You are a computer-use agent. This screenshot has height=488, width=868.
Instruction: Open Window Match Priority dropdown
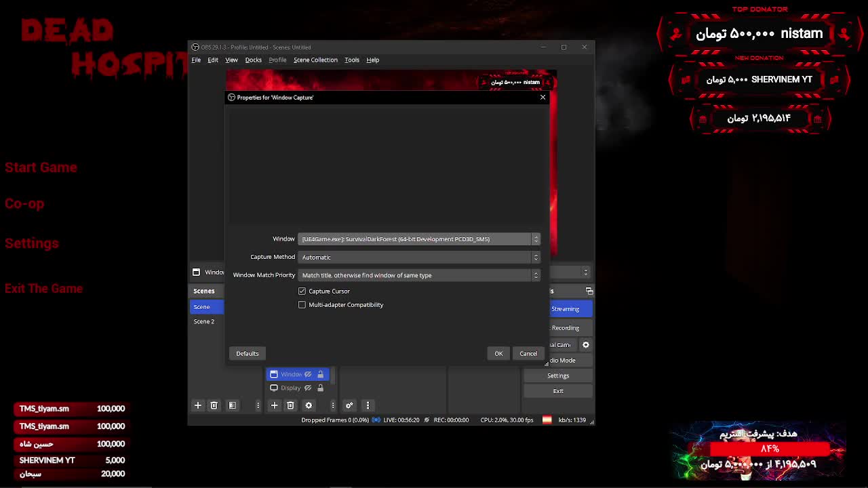click(418, 275)
